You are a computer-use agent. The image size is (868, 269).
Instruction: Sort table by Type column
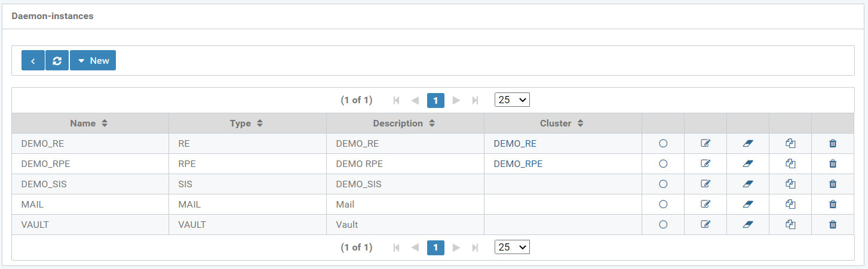247,123
